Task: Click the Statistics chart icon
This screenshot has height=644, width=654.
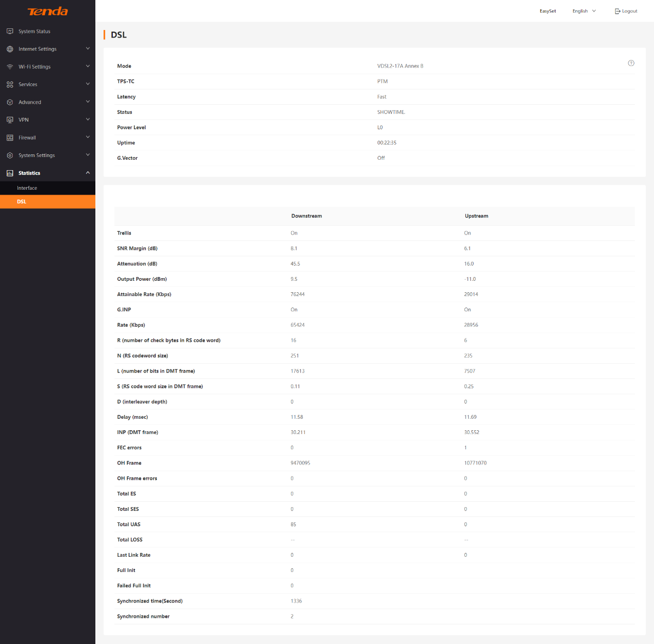Action: point(10,173)
